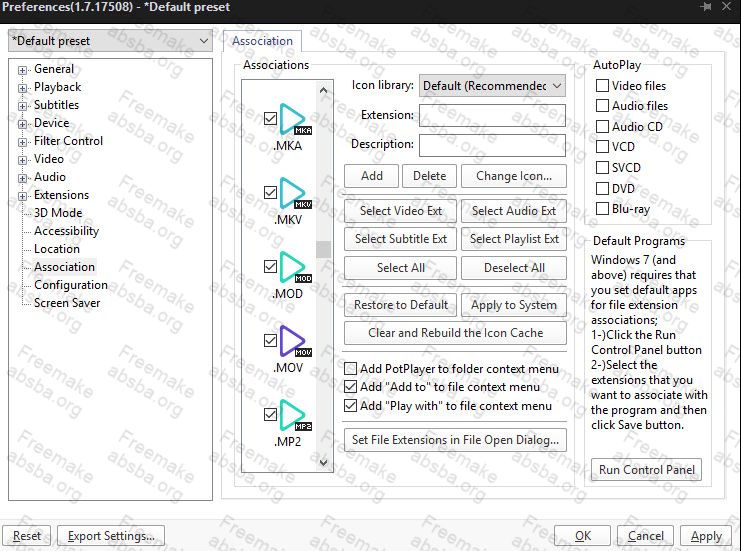Click the Export Settings... button
Viewport: 741px width, 551px height.
click(111, 536)
